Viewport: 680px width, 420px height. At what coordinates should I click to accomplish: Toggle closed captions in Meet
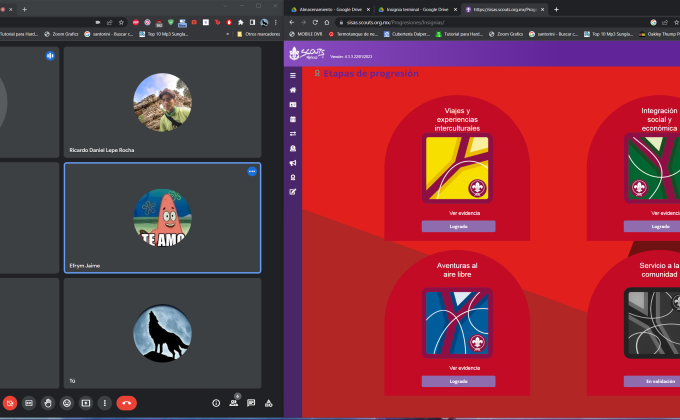tap(29, 403)
